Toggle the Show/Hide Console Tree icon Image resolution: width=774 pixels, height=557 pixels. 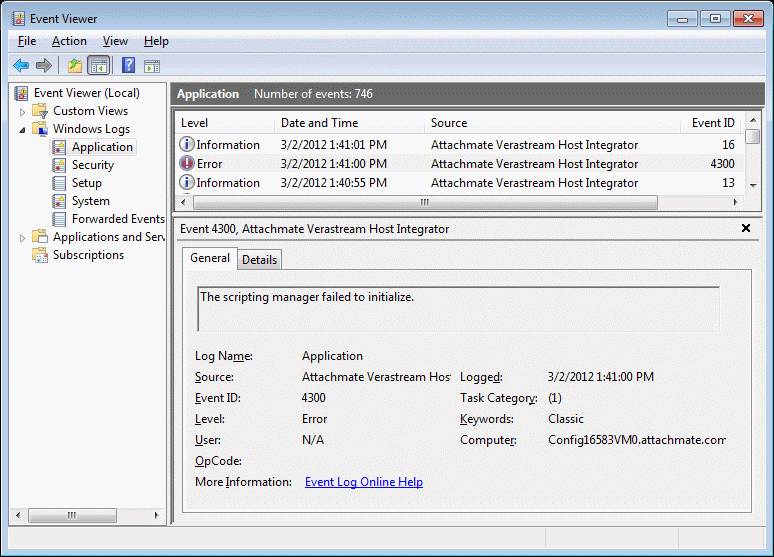coord(99,65)
